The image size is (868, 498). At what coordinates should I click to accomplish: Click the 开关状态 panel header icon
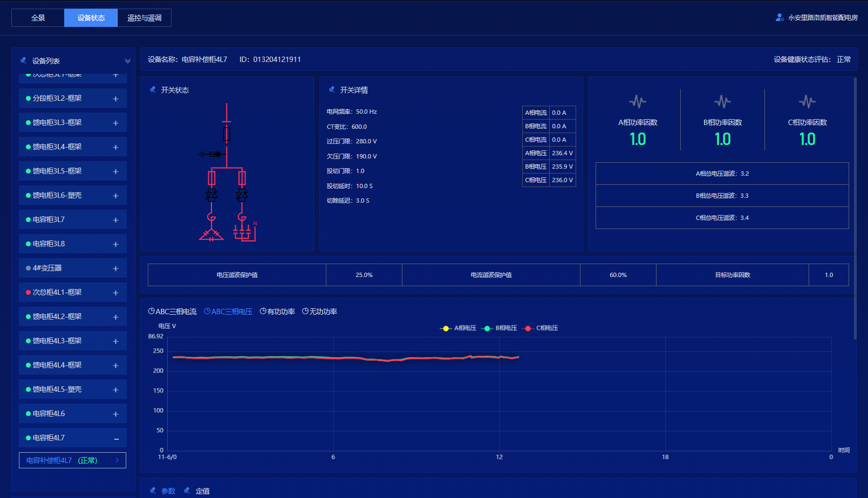[x=153, y=89]
